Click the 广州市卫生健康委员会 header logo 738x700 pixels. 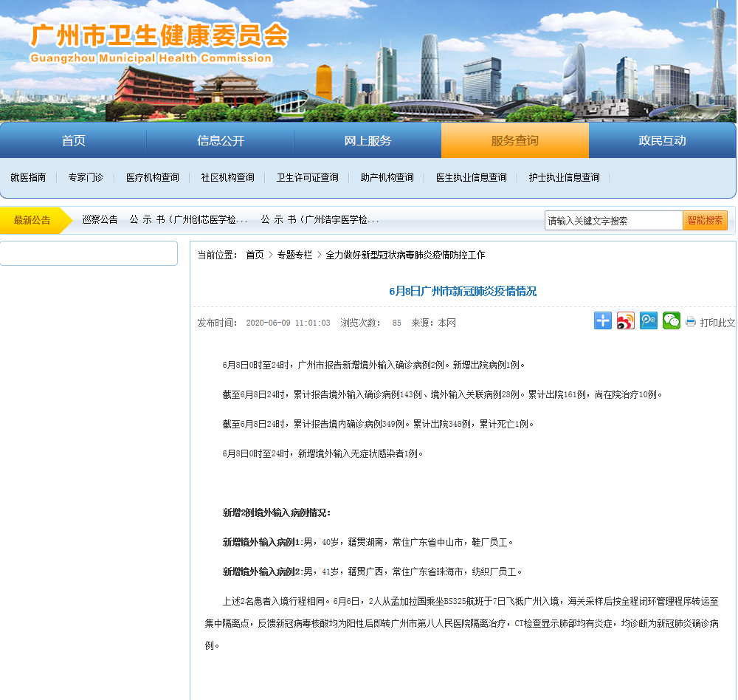point(159,35)
